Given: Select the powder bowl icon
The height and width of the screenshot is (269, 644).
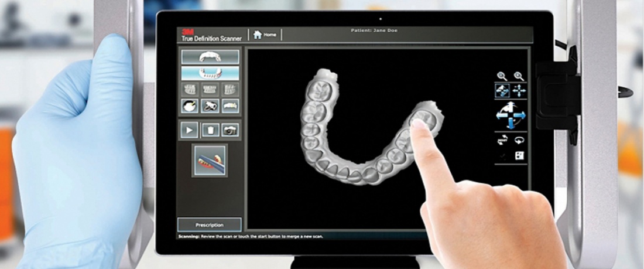Looking at the screenshot, I should (190, 106).
